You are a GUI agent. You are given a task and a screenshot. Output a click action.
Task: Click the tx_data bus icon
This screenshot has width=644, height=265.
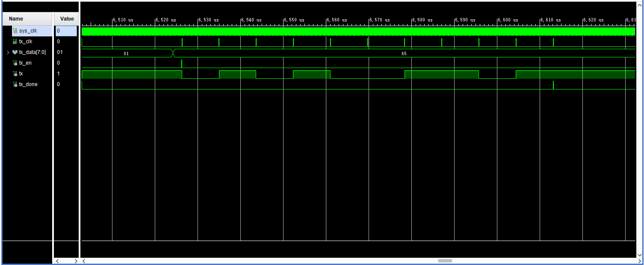(x=15, y=52)
